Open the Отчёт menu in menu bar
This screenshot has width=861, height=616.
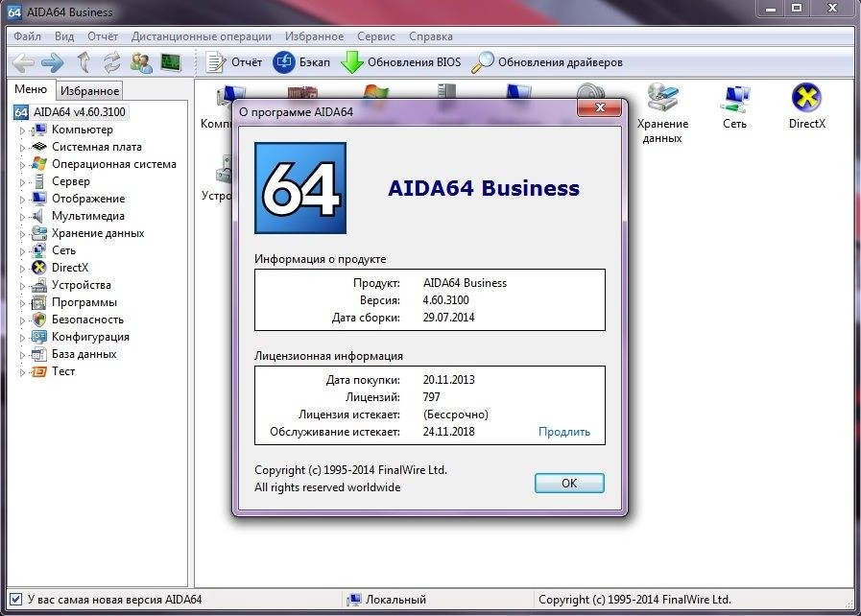click(x=103, y=36)
